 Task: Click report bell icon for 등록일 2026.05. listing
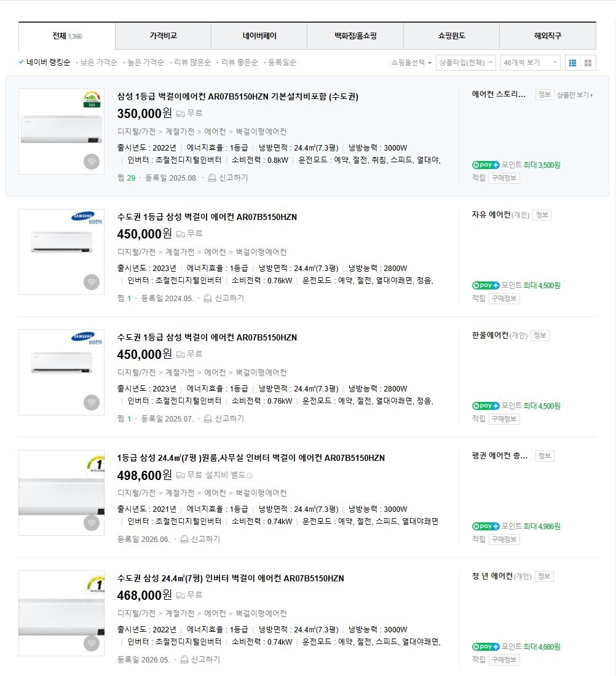pos(184,659)
